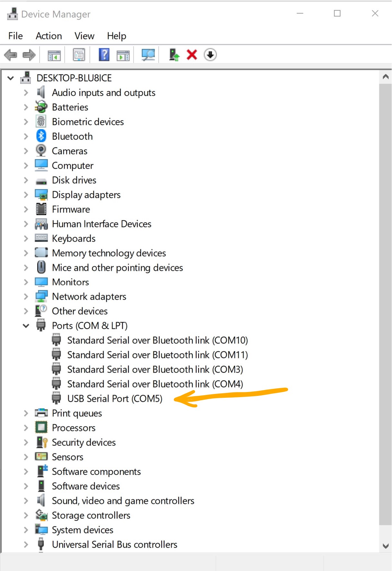Click the red X Uninstall device icon
Screen dimensions: 392x571
click(x=192, y=55)
